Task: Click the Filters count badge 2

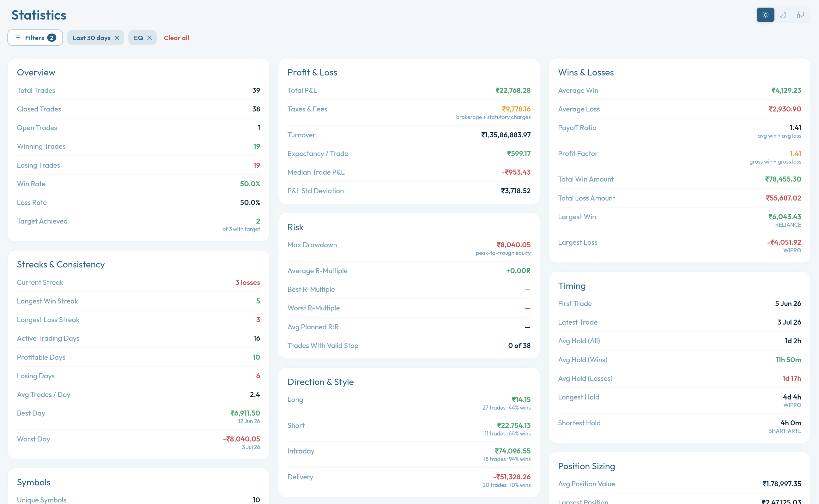Action: click(52, 38)
